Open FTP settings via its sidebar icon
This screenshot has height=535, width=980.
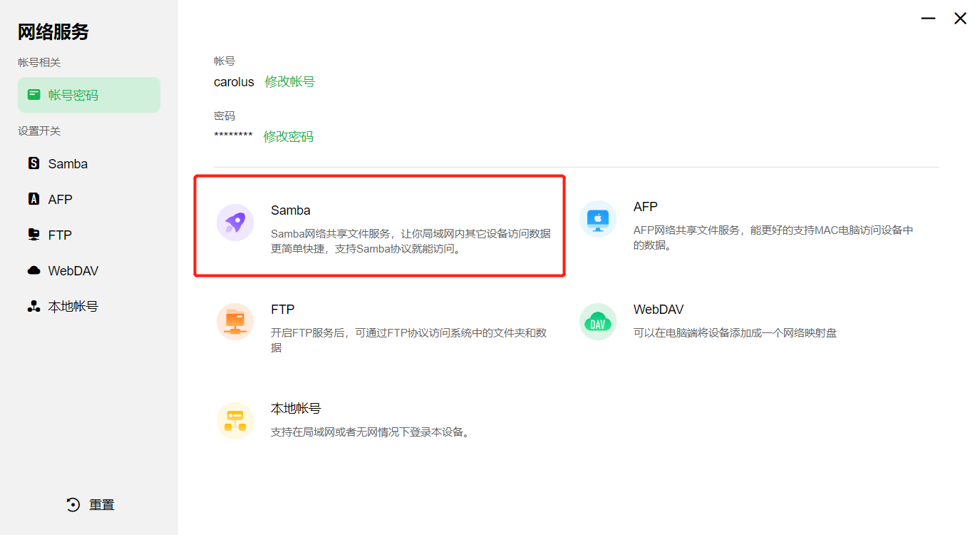coord(33,235)
